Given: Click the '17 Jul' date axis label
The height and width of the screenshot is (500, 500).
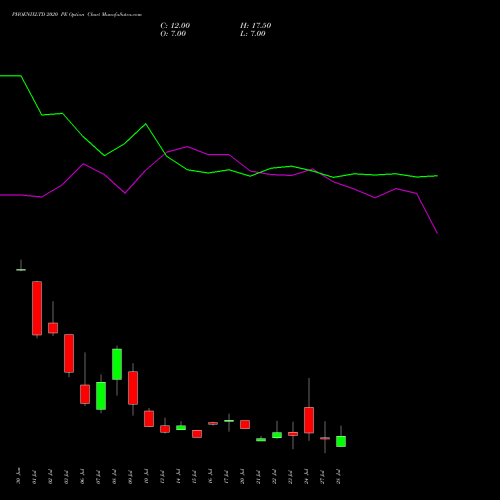Looking at the screenshot, I should [226, 477].
